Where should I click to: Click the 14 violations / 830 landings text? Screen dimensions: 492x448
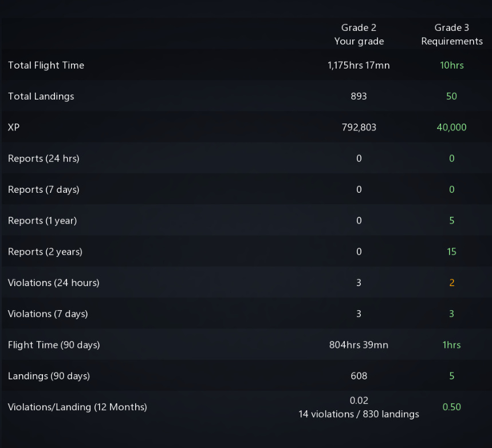[359, 414]
